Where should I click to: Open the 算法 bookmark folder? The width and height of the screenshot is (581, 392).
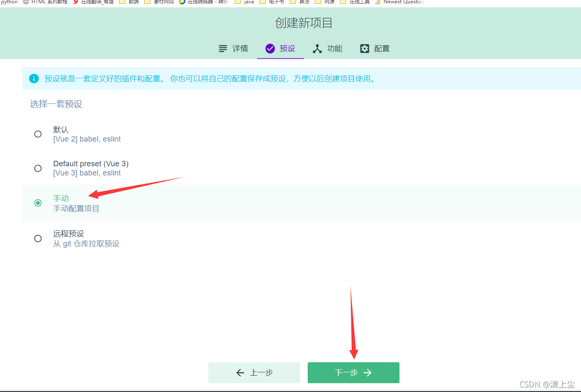300,2
